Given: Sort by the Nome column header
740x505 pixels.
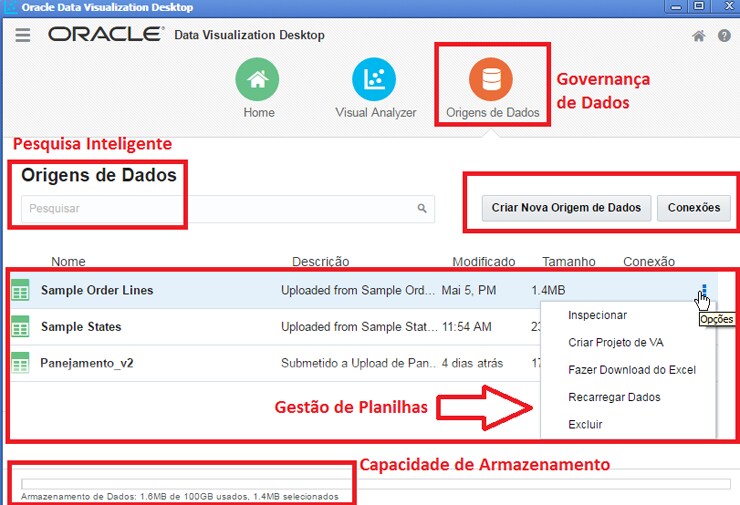Looking at the screenshot, I should [x=68, y=261].
